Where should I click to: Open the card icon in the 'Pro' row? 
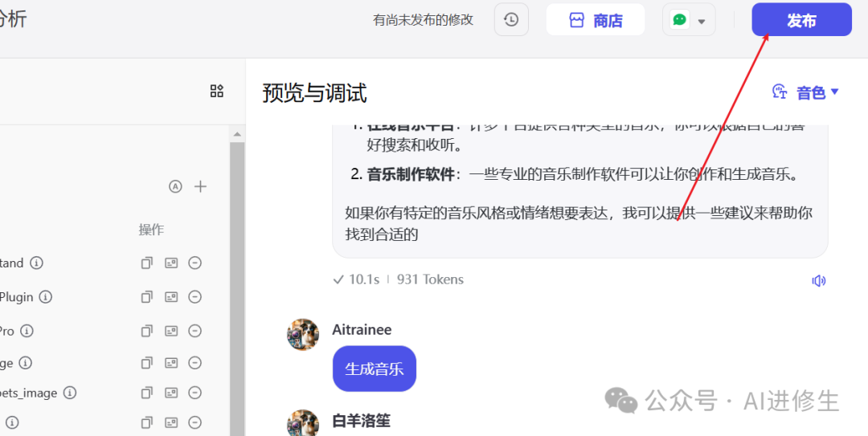171,332
